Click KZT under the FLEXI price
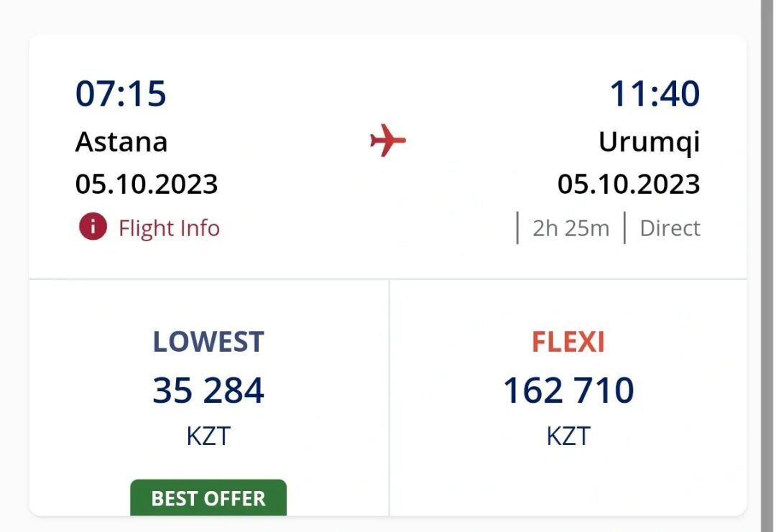This screenshot has height=532, width=776. click(568, 436)
